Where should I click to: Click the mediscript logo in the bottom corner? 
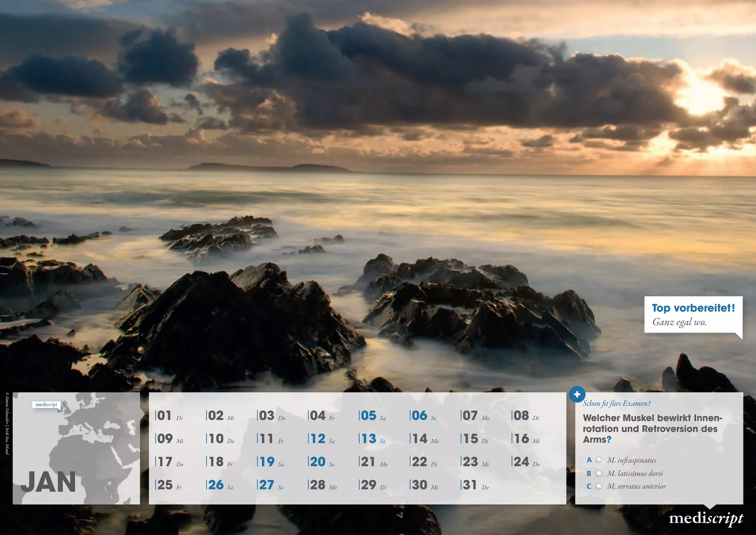[706, 518]
